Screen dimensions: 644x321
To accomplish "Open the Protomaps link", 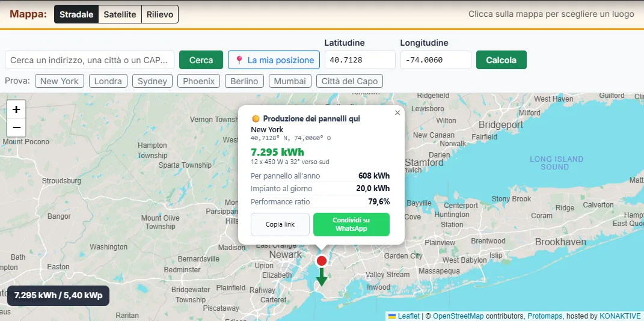I will click(545, 316).
